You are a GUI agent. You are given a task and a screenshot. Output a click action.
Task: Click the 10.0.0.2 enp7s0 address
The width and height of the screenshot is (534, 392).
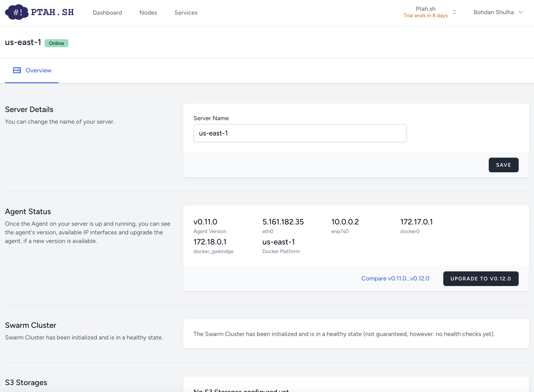coord(345,222)
